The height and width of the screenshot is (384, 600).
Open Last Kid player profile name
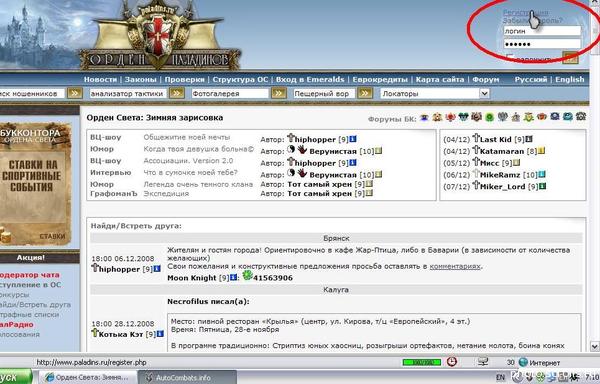pos(496,140)
